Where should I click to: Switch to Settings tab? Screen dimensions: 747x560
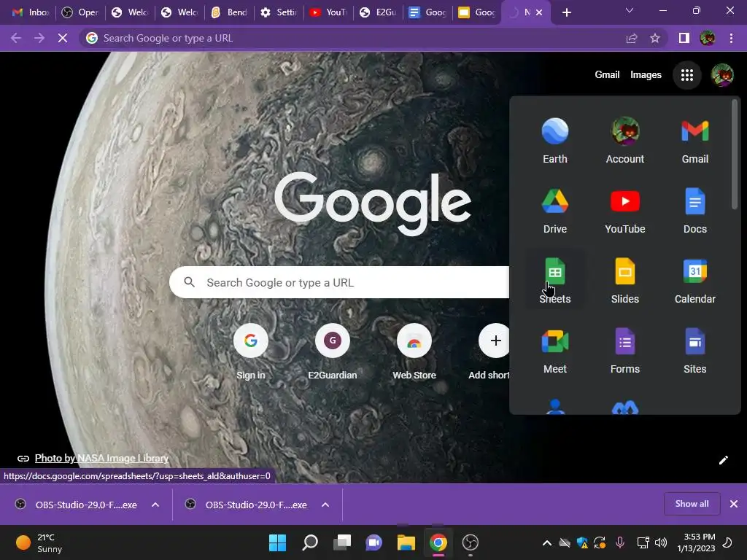point(279,12)
